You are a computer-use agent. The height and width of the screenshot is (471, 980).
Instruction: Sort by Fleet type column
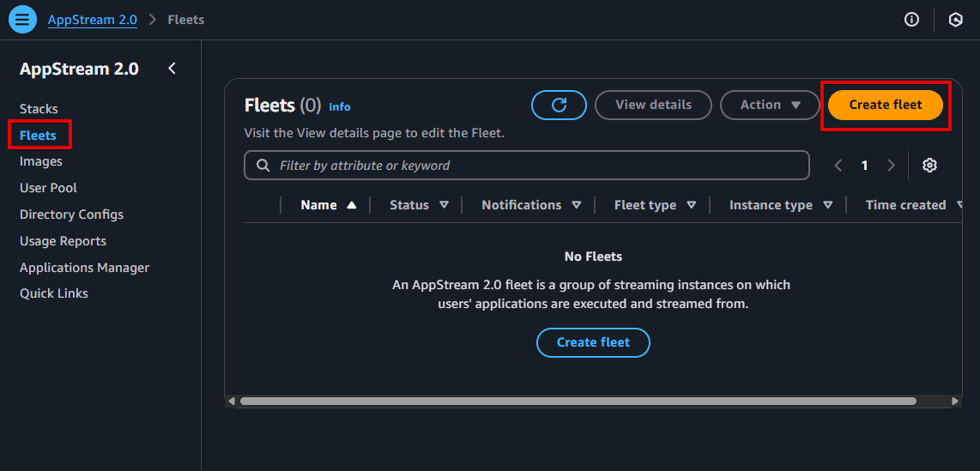(x=655, y=205)
